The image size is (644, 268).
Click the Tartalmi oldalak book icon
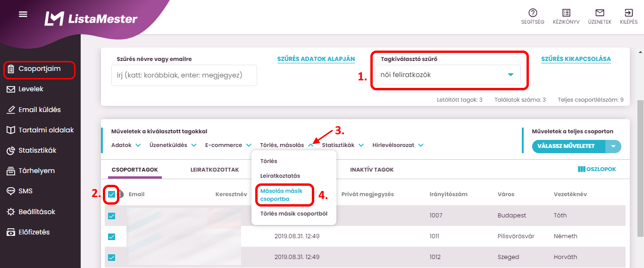11,130
